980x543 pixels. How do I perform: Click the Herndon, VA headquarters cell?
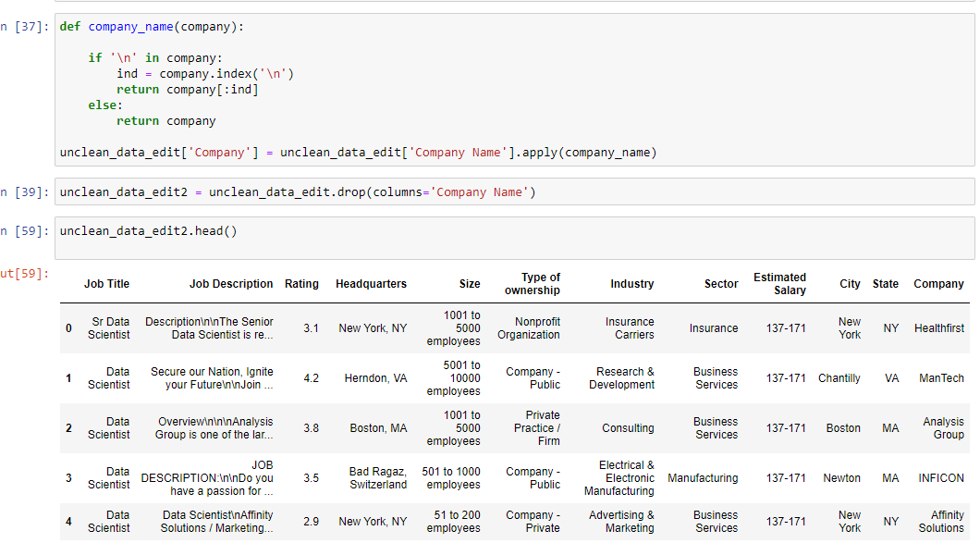(375, 377)
